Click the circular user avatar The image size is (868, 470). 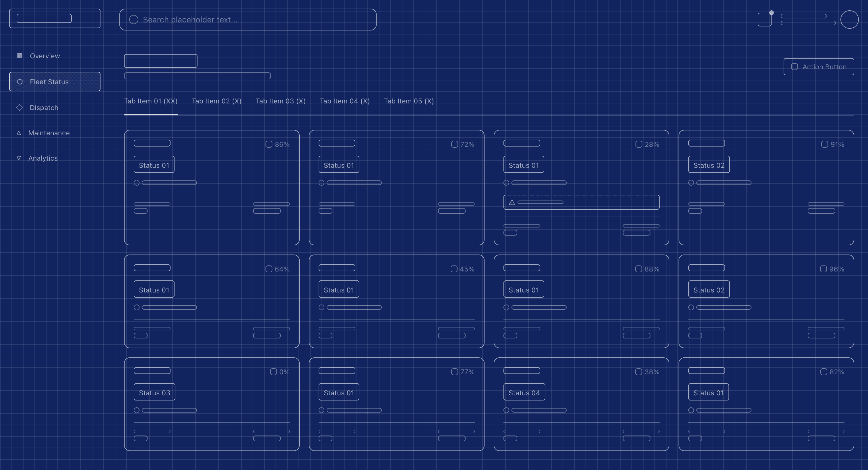pos(849,20)
